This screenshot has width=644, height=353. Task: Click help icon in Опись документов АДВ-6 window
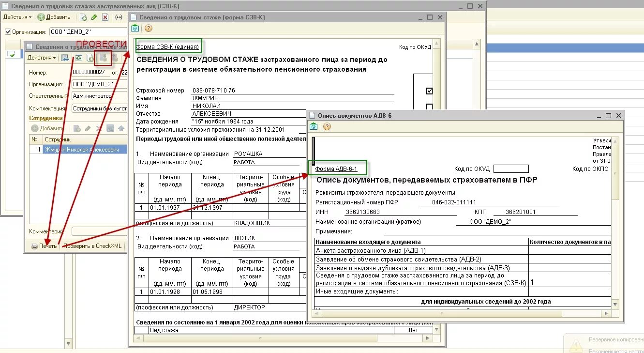coord(327,127)
